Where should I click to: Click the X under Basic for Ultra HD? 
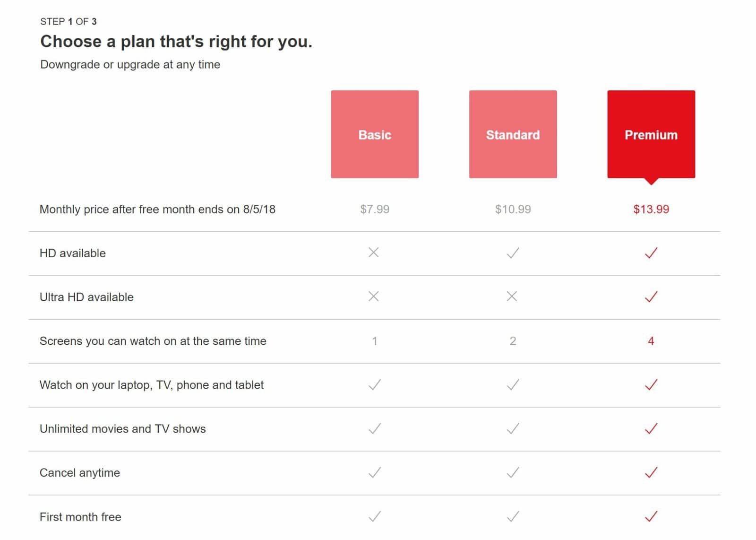[x=373, y=296]
